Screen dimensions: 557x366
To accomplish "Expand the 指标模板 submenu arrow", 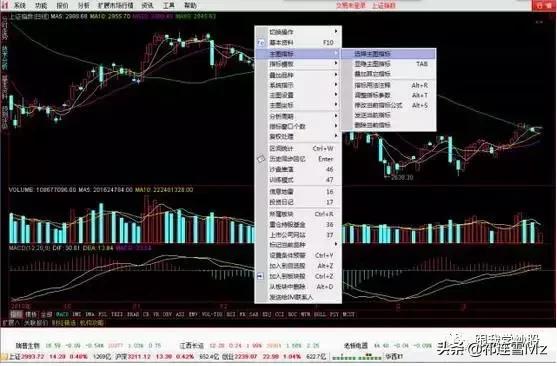I will [336, 64].
